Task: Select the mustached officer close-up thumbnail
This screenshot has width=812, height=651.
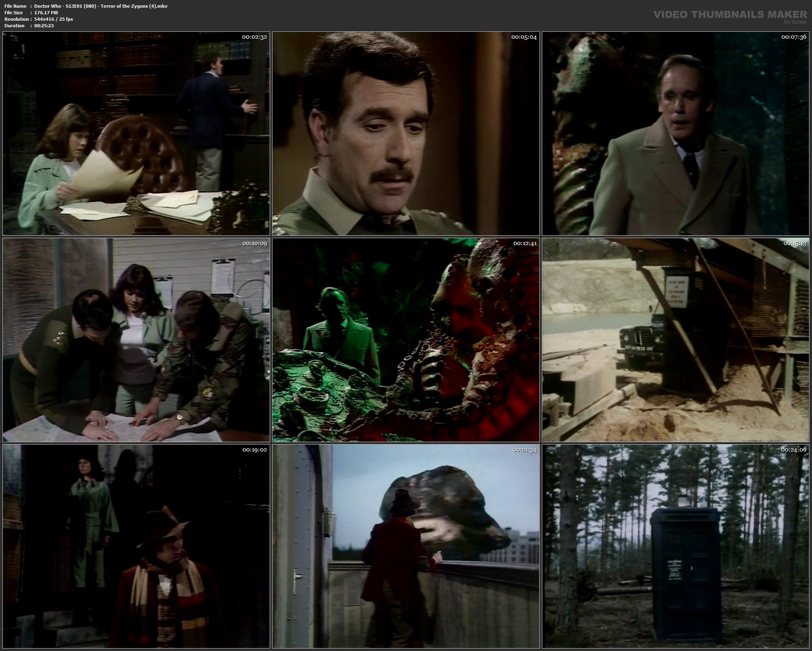Action: click(x=406, y=134)
